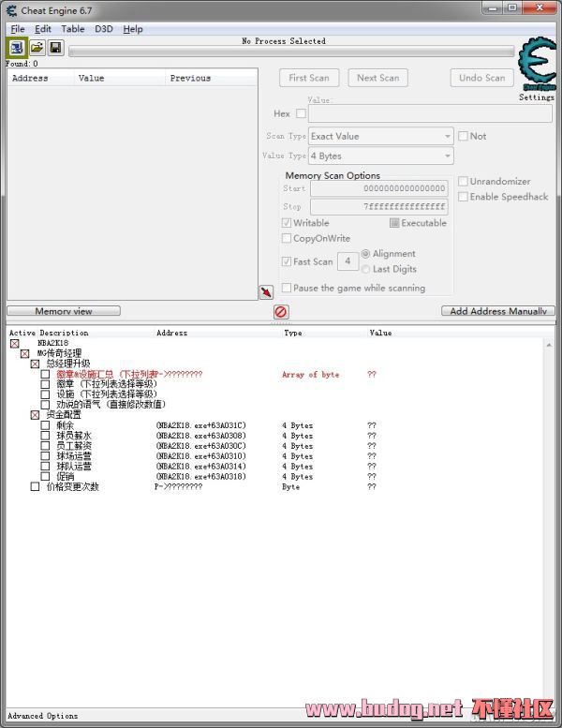This screenshot has width=562, height=728.
Task: Click Advanced Options in status bar
Action: 43,716
